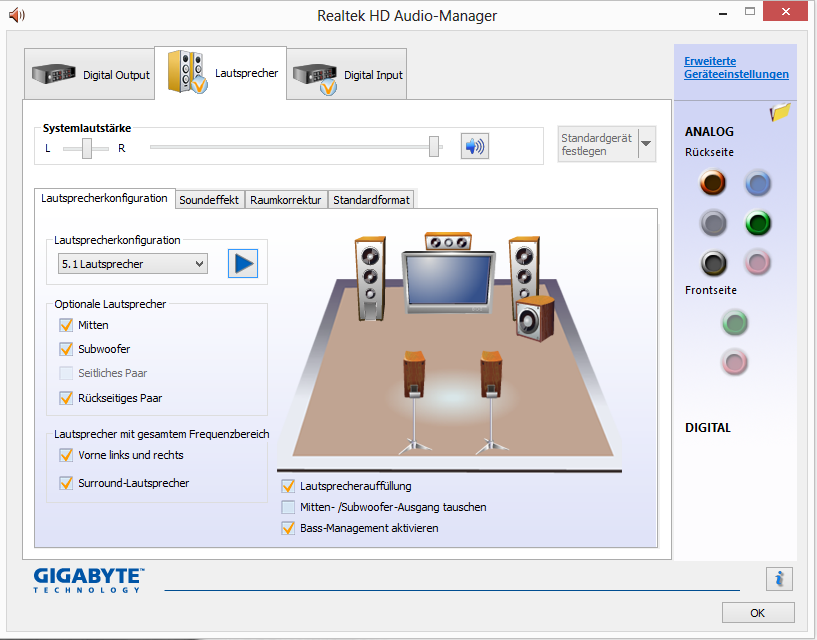Screen dimensions: 817x640
Task: Switch to the Digital Output tab
Action: (90, 75)
